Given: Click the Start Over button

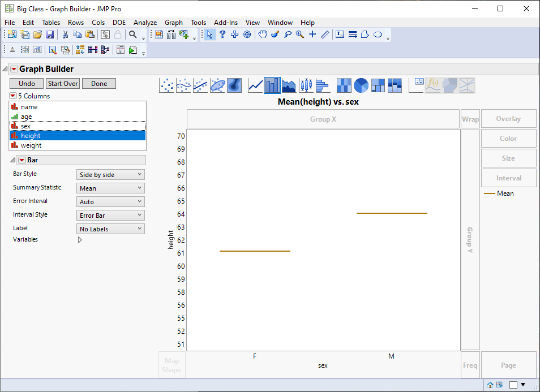Looking at the screenshot, I should pyautogui.click(x=62, y=83).
